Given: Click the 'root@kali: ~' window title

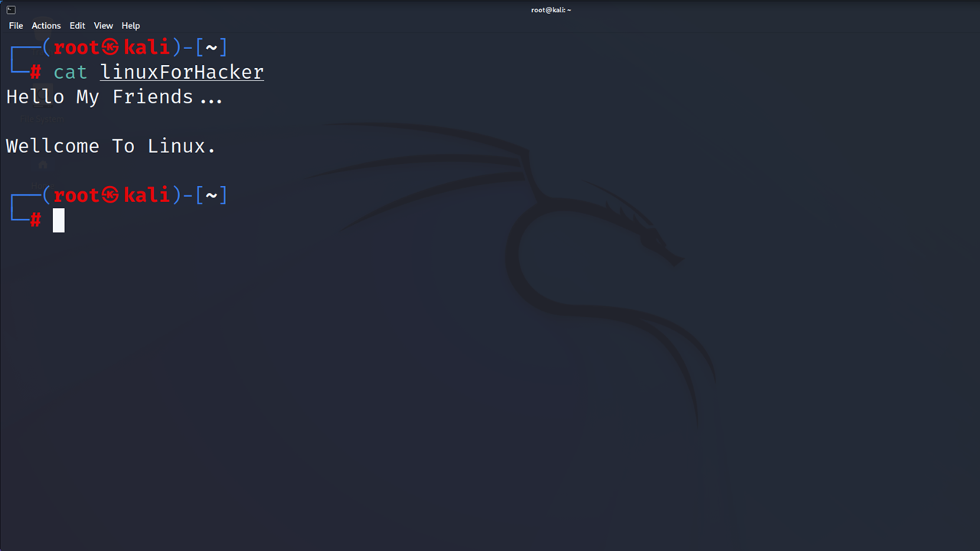Looking at the screenshot, I should [551, 10].
